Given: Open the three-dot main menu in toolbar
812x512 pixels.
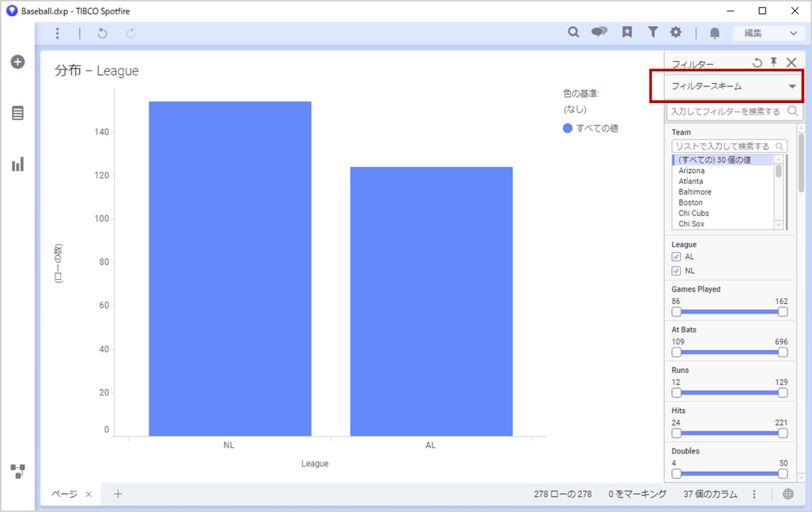Looking at the screenshot, I should coord(57,33).
